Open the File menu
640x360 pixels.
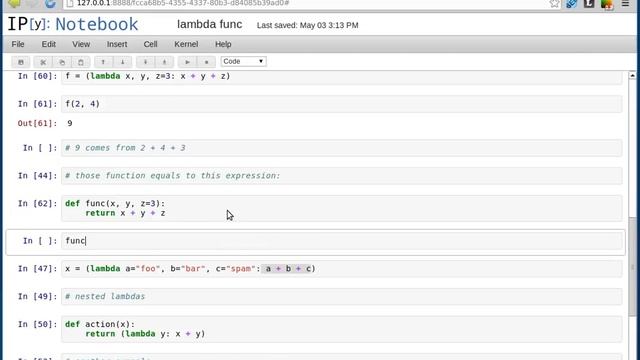[18, 44]
